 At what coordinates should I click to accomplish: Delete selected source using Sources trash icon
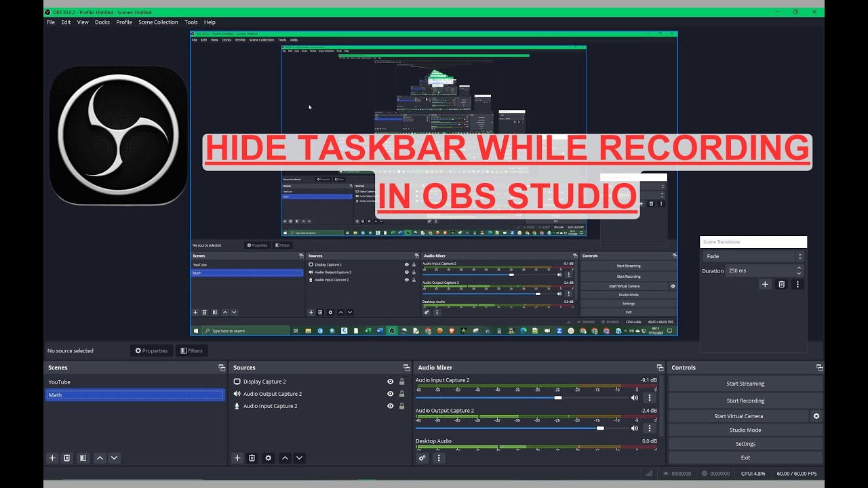[252, 458]
